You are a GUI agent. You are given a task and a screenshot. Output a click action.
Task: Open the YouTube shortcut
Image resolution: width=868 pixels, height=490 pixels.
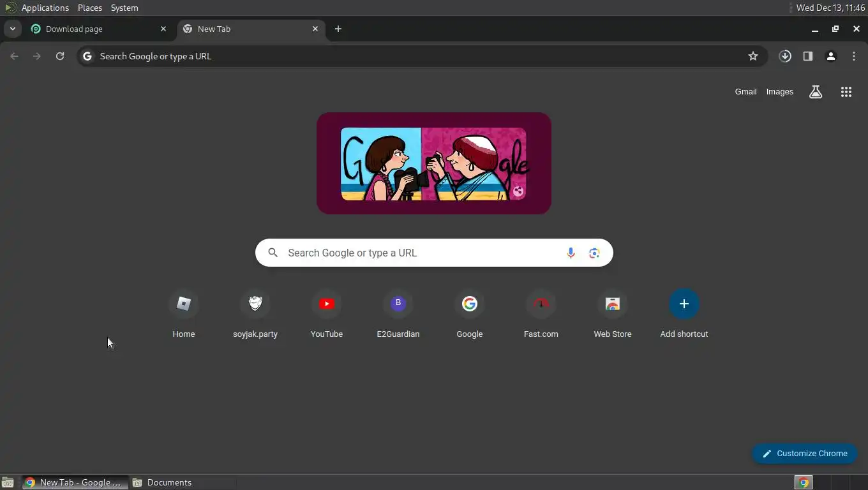coord(327,314)
